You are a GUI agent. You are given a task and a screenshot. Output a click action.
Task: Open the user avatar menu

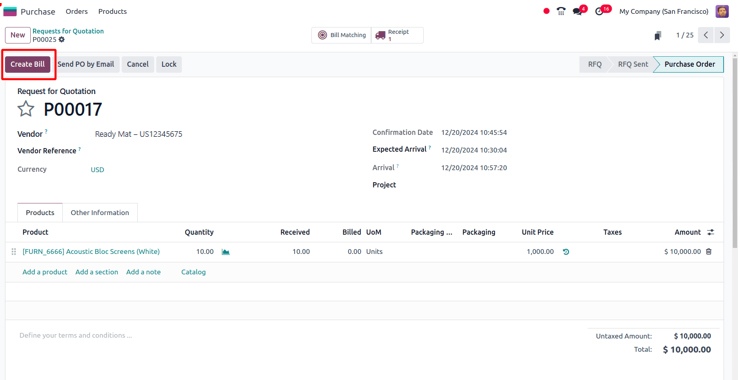pyautogui.click(x=722, y=11)
